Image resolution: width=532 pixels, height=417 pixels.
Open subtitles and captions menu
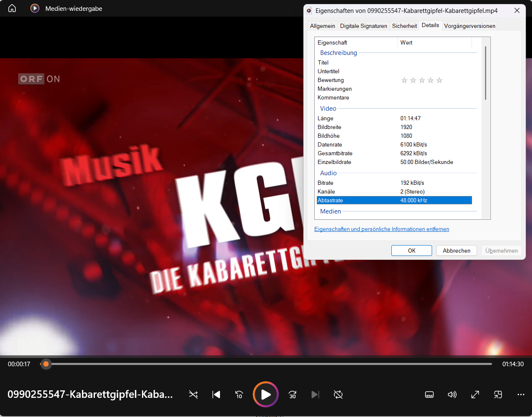tap(430, 395)
